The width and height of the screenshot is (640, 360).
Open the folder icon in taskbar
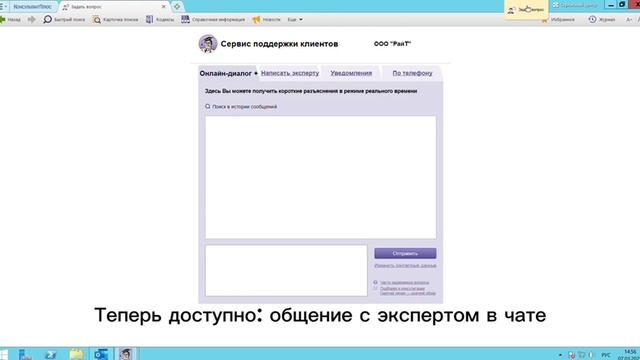tap(76, 354)
